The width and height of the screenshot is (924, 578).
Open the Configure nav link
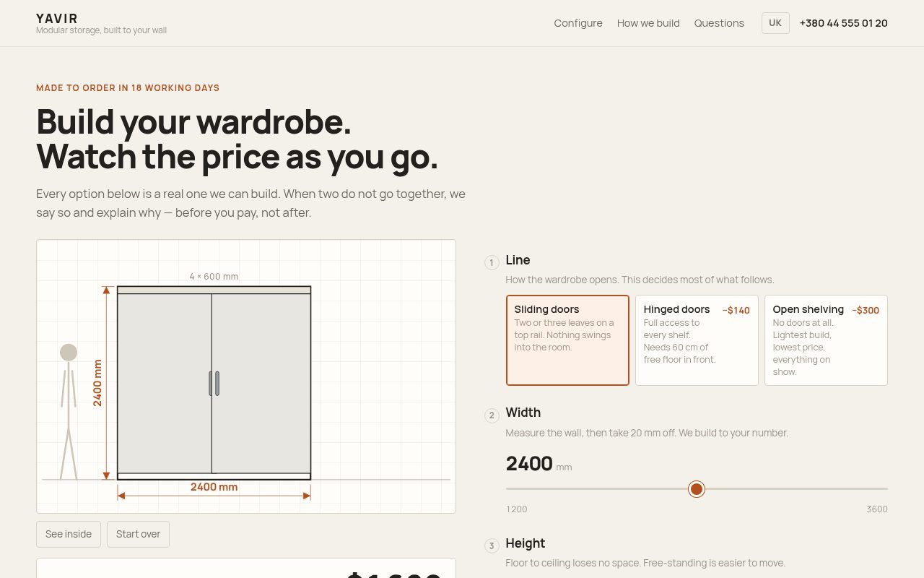[x=578, y=23]
